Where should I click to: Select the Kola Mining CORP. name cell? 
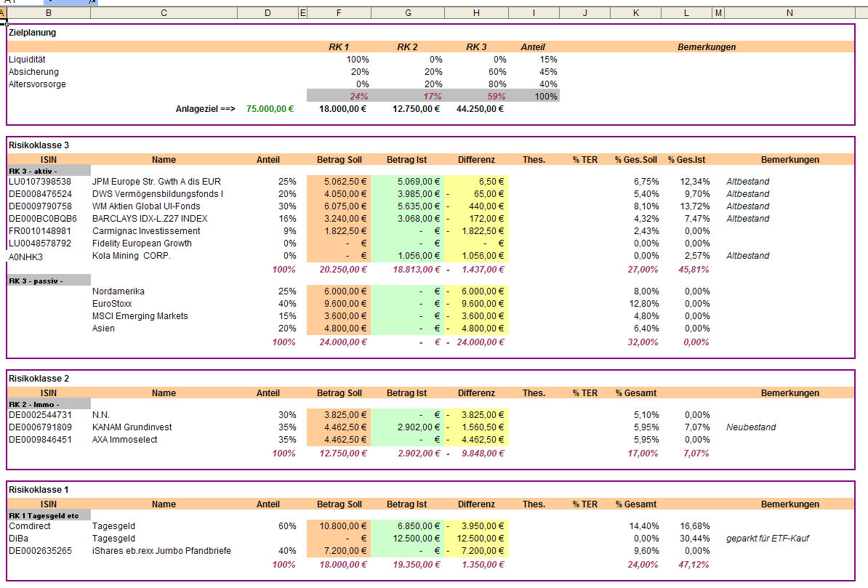[132, 256]
